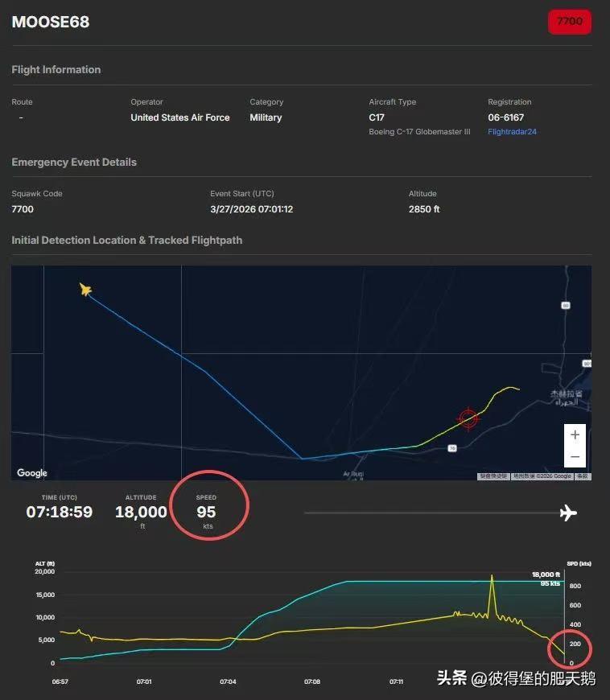Click the red 7700 squawk badge
This screenshot has height=700, width=610.
coord(570,22)
